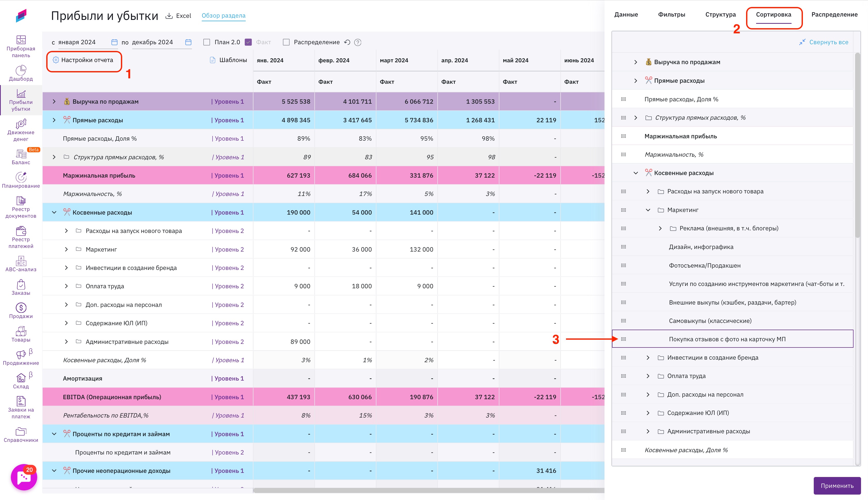This screenshot has width=868, height=500.
Task: Expand Оплата труда row in table
Action: (66, 286)
